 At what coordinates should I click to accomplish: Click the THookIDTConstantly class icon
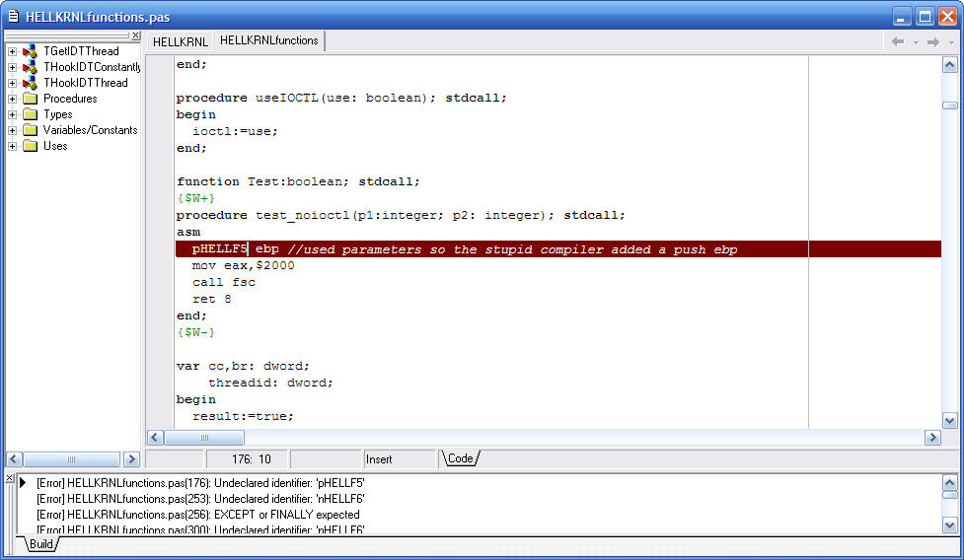tap(30, 68)
